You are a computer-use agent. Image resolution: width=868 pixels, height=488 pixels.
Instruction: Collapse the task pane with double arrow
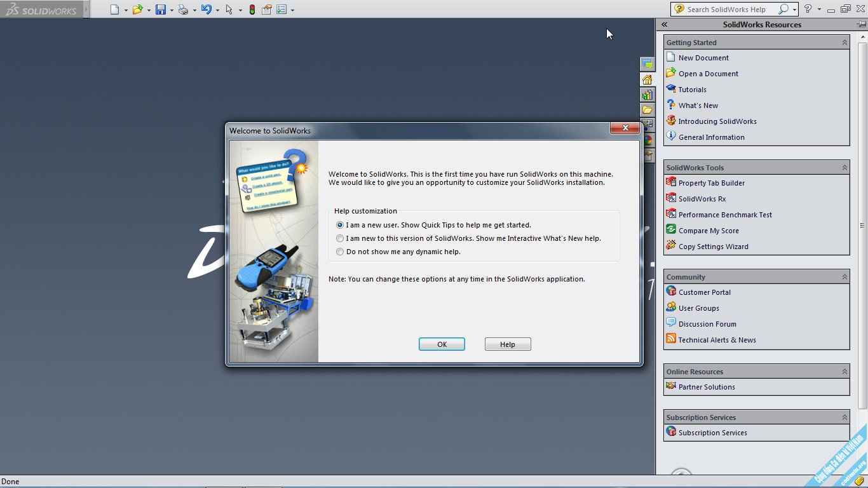(x=664, y=24)
